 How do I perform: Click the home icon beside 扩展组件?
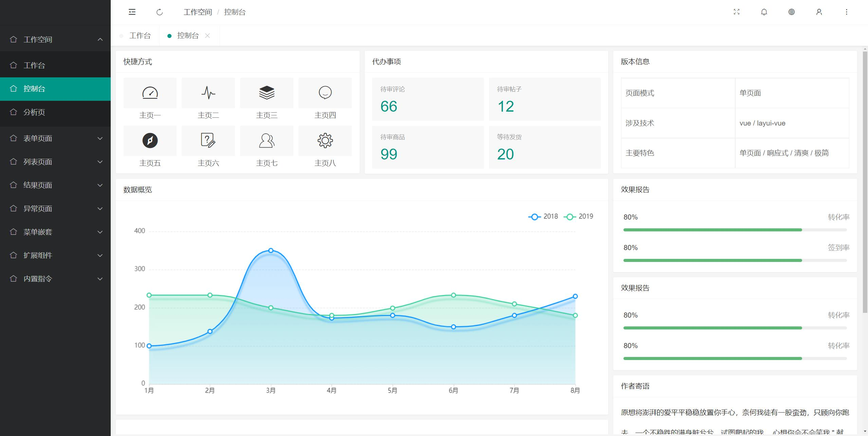click(x=13, y=255)
